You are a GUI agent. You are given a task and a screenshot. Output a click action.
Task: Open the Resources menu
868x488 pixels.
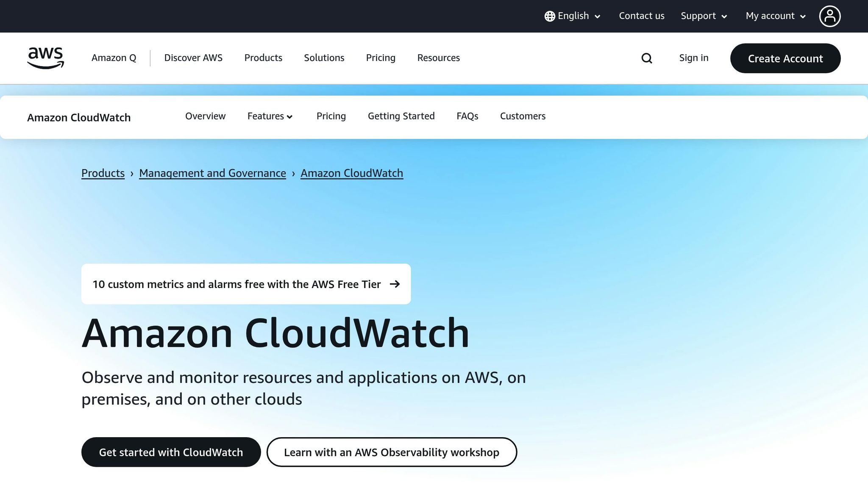[x=438, y=58]
